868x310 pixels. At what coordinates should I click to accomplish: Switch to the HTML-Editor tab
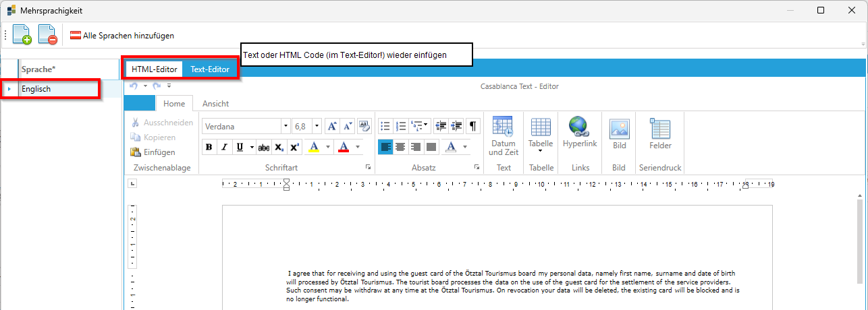point(154,69)
